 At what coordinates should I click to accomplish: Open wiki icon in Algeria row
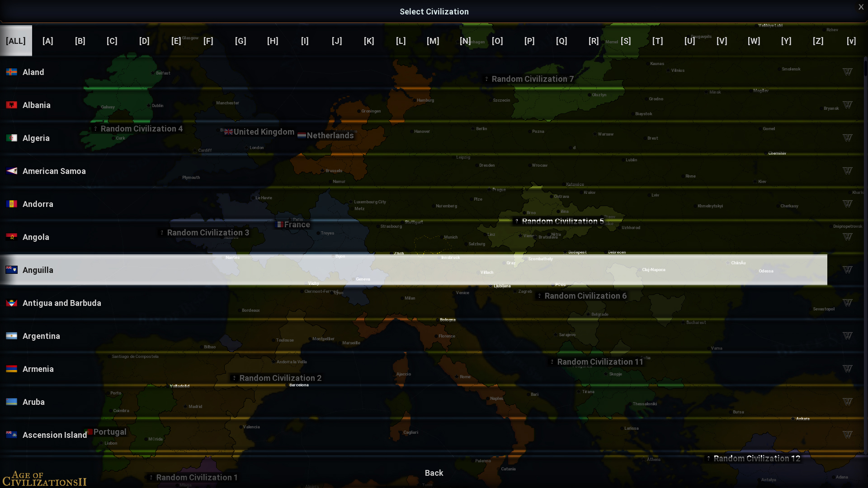tap(848, 138)
